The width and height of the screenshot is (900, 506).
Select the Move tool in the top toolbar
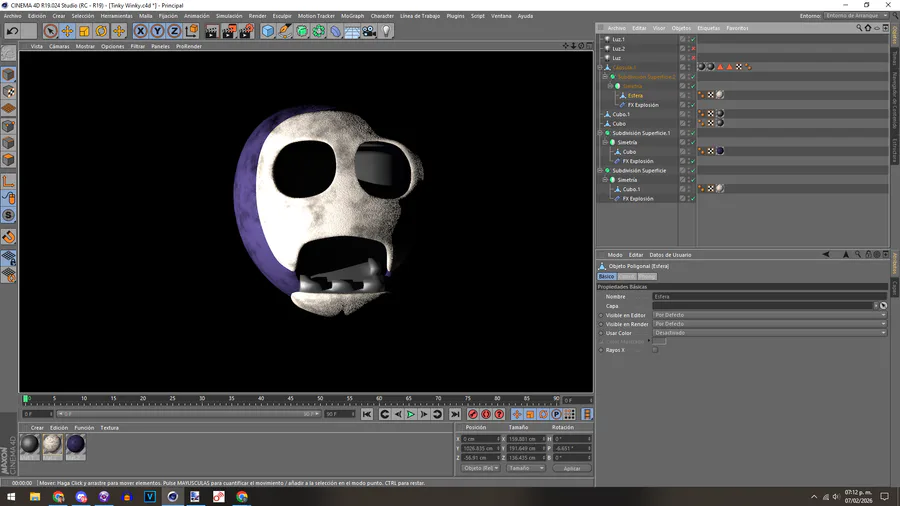[x=67, y=31]
